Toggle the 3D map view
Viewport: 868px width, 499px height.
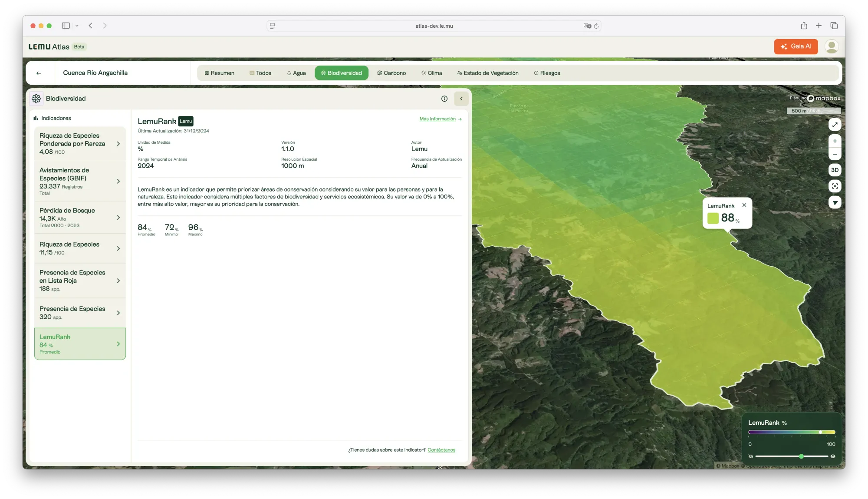click(x=835, y=170)
